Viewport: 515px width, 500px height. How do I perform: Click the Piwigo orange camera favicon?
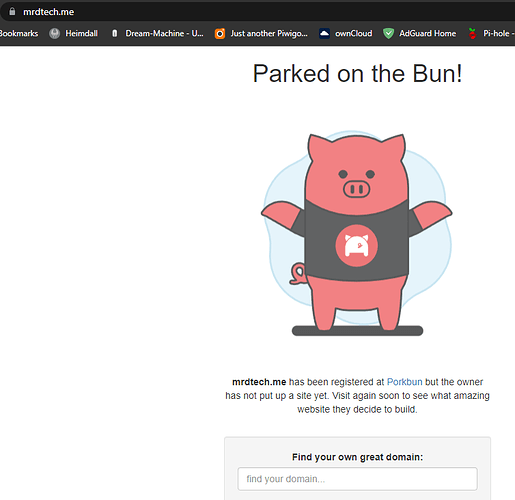click(x=220, y=33)
